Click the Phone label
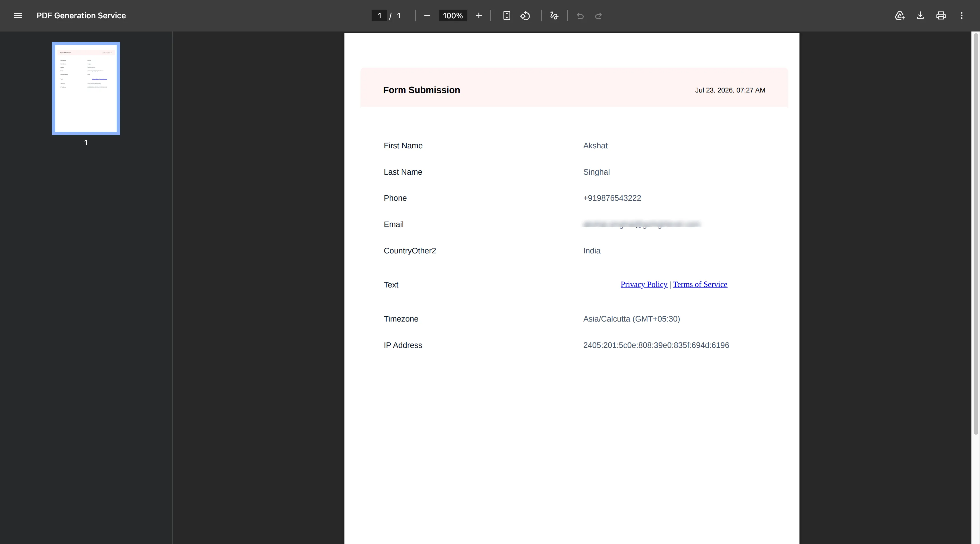This screenshot has width=980, height=544. tap(395, 198)
